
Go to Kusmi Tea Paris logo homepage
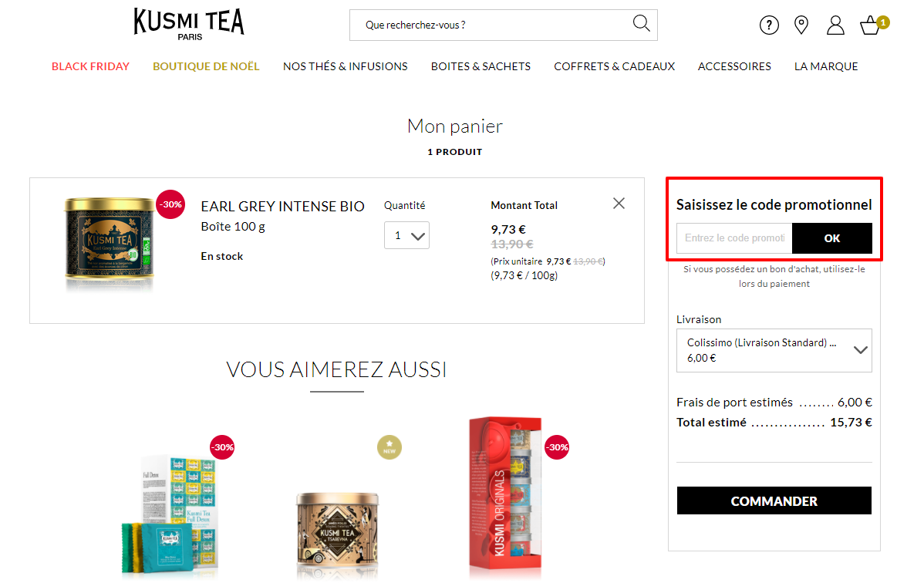(188, 24)
